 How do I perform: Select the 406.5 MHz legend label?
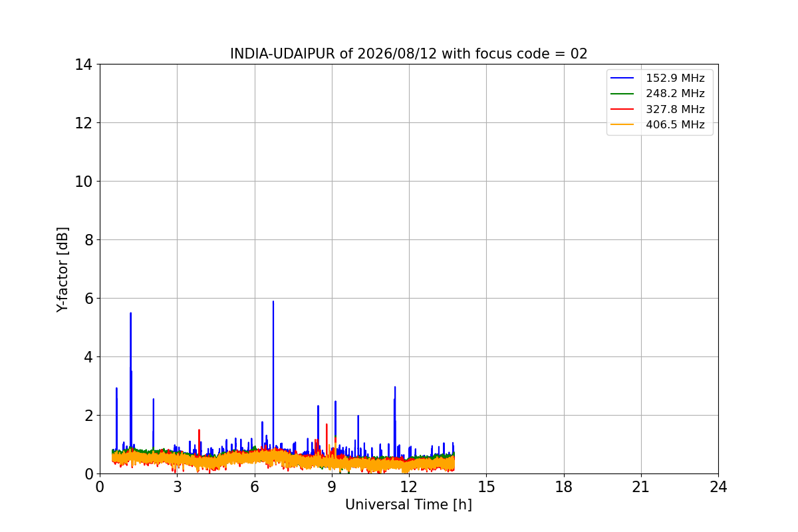coord(675,124)
